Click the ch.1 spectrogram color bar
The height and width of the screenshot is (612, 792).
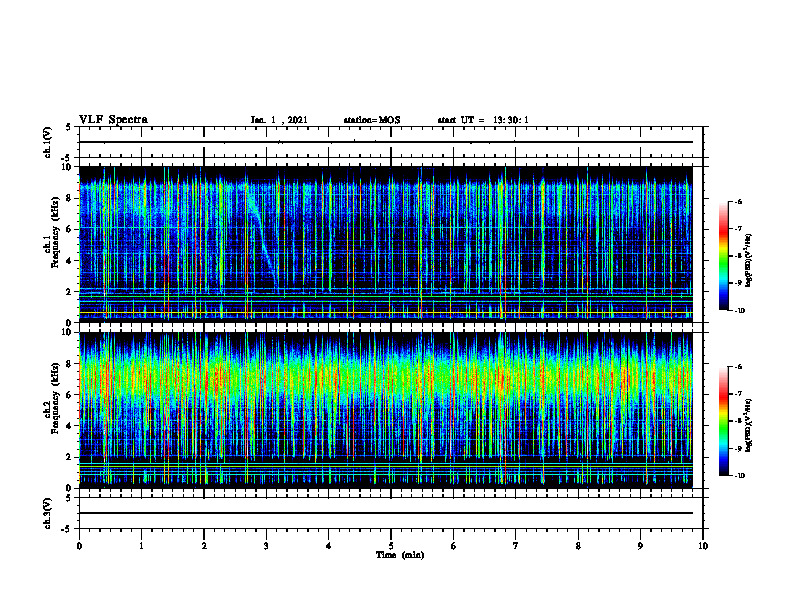pos(723,256)
